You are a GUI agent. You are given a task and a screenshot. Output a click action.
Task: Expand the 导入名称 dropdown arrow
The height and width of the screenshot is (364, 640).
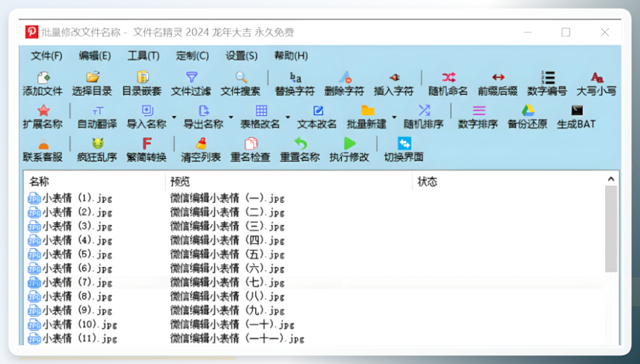point(174,118)
